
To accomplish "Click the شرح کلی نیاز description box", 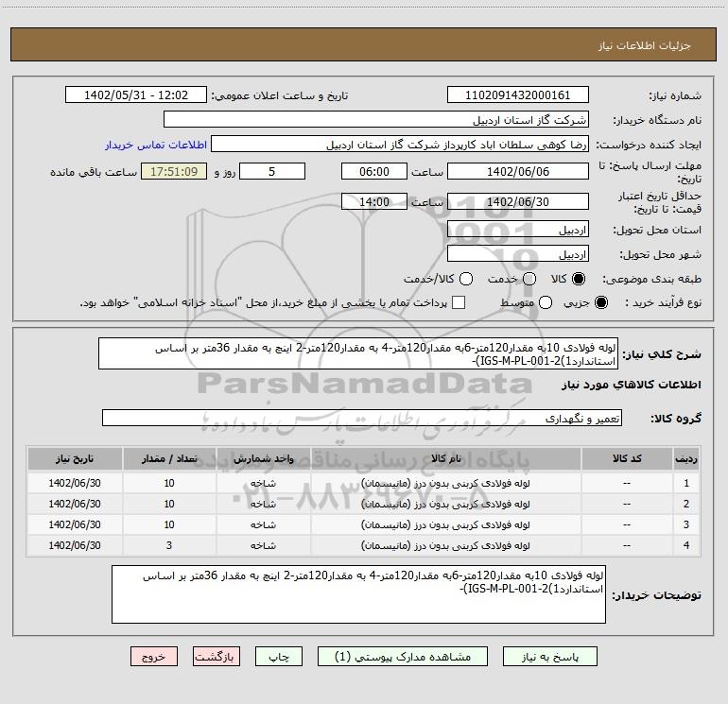I will (x=358, y=353).
